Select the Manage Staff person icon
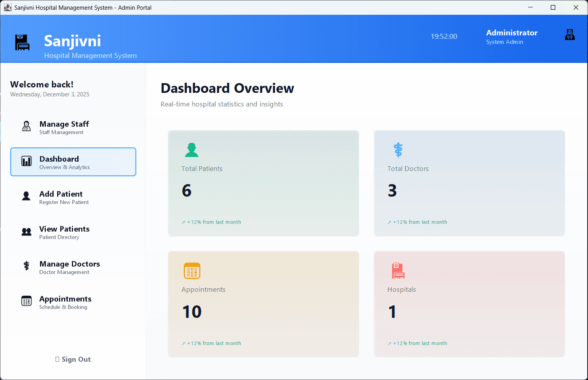The width and height of the screenshot is (588, 380). click(x=26, y=126)
